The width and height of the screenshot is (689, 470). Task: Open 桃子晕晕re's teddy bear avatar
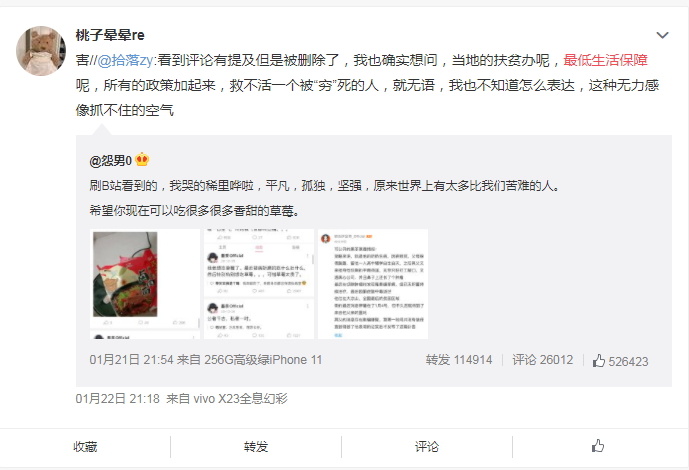click(41, 51)
